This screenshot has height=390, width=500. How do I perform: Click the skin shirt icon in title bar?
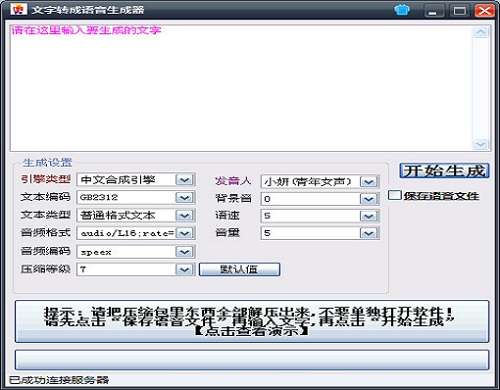click(402, 10)
